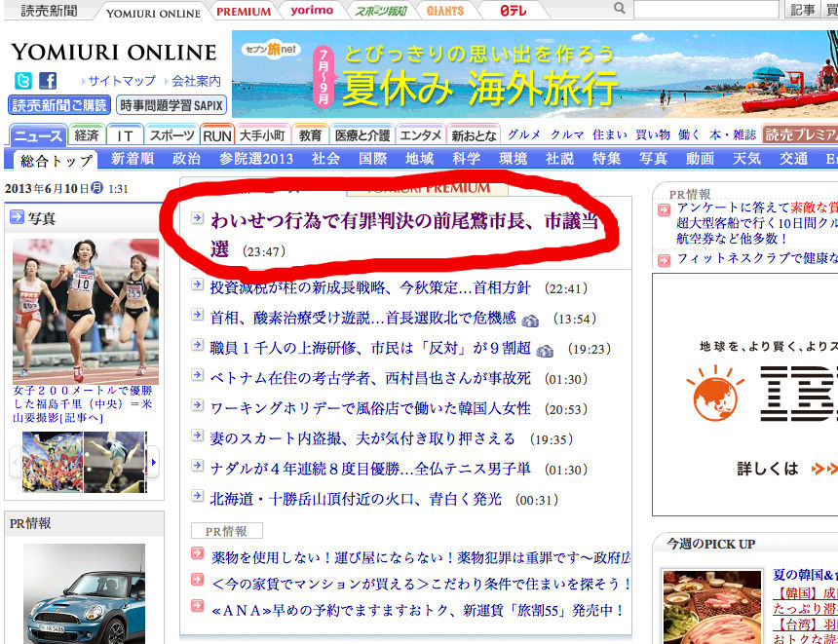Open 新着順 in the blue submenu

click(x=133, y=159)
